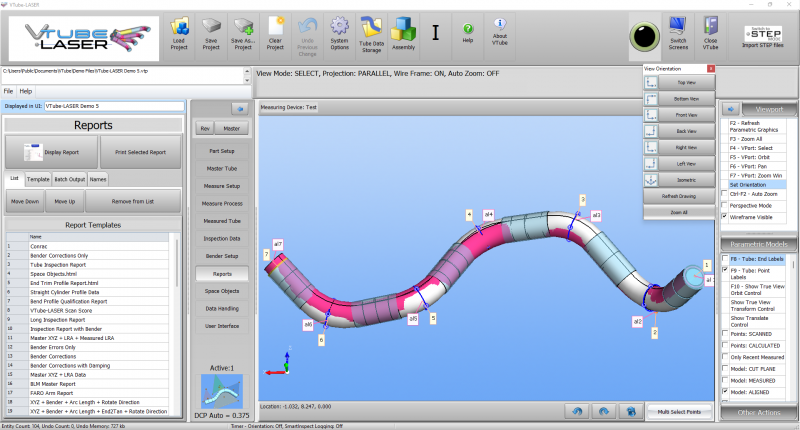
Task: Click the Right View orientation icon
Action: 651,147
